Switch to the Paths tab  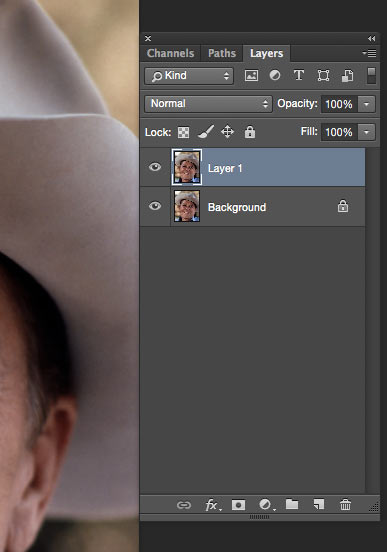[x=222, y=53]
